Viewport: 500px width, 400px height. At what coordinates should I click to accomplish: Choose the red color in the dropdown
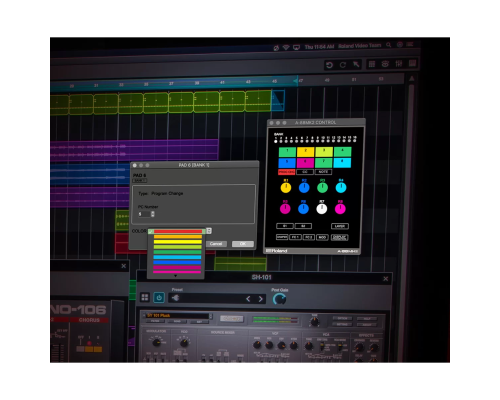[178, 231]
